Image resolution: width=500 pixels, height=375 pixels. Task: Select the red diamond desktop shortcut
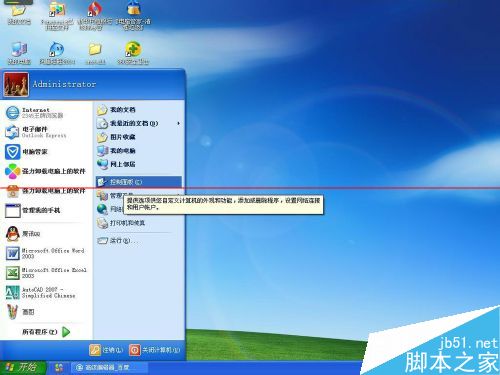pyautogui.click(x=95, y=16)
